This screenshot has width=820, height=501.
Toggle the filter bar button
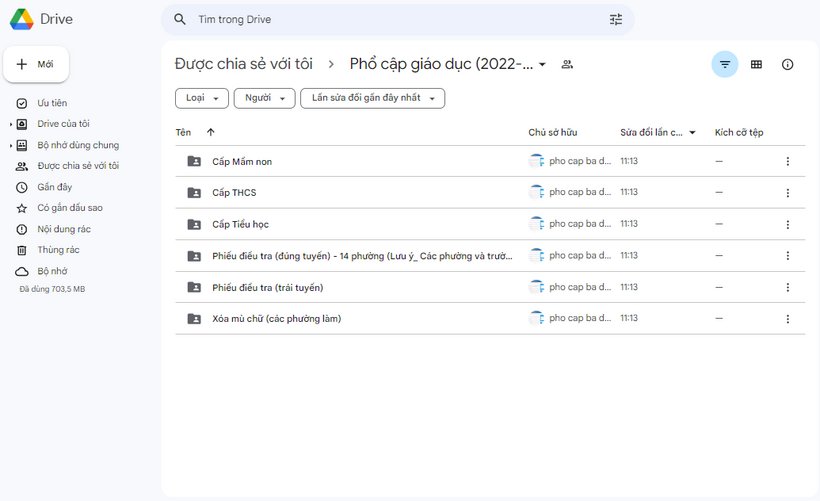coord(725,64)
